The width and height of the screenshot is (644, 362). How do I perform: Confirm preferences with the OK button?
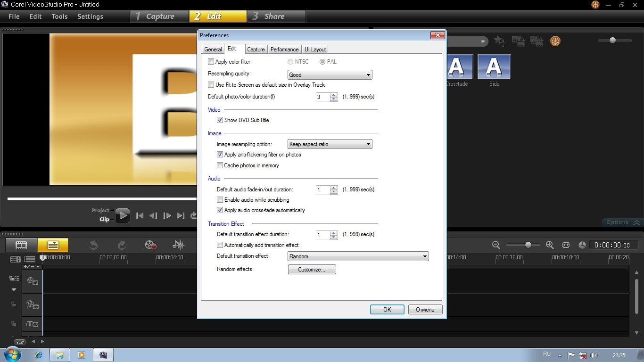[x=387, y=310]
